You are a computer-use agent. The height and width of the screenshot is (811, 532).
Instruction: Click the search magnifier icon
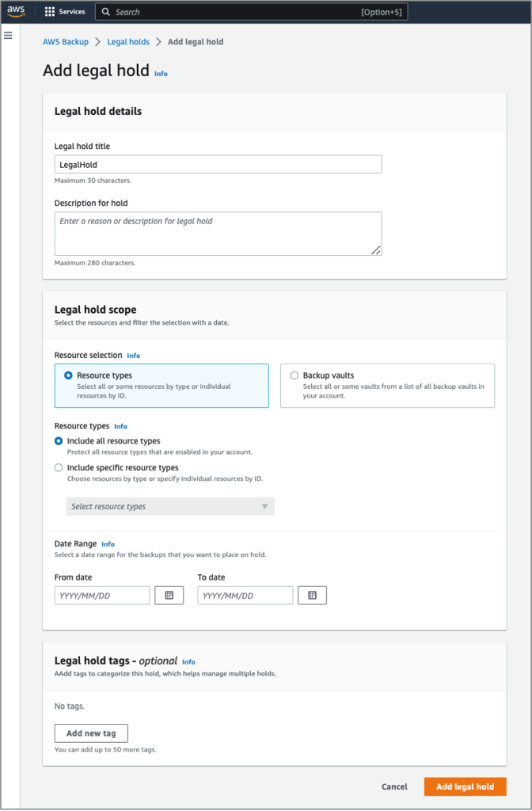click(106, 11)
